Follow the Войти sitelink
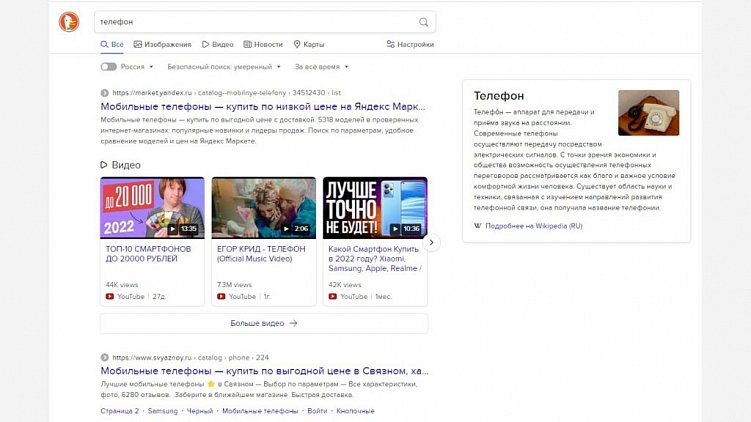The width and height of the screenshot is (751, 422). pyautogui.click(x=317, y=411)
